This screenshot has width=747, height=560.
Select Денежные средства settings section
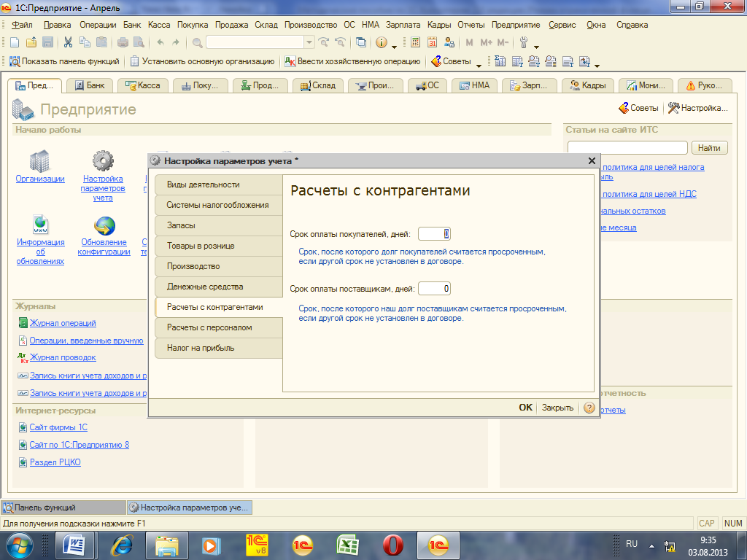pyautogui.click(x=219, y=287)
